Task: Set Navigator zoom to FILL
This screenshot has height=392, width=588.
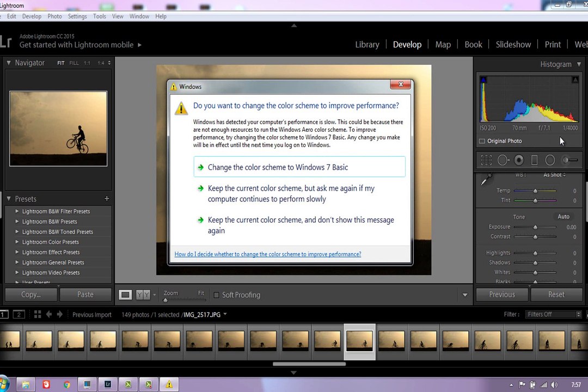Action: click(x=74, y=63)
